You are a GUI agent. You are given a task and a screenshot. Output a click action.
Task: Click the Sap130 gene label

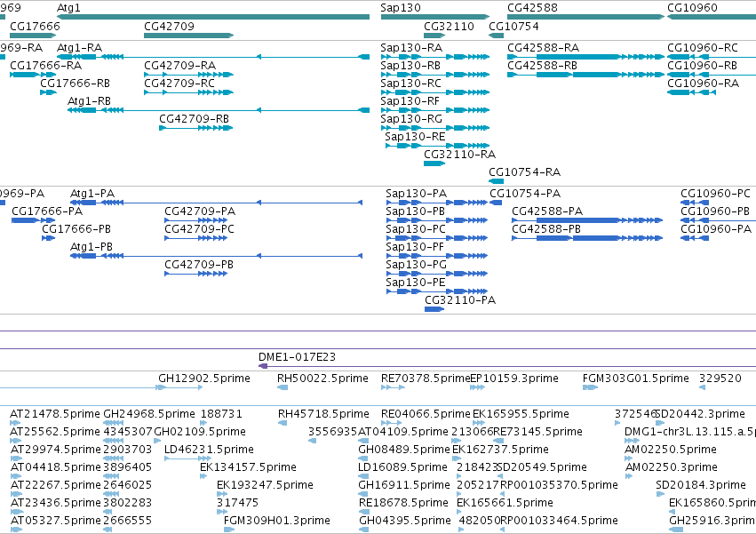[x=400, y=8]
